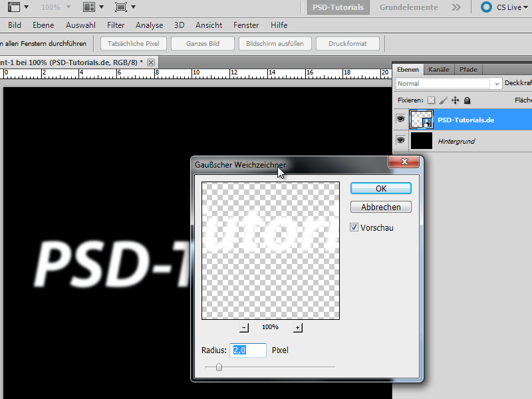The width and height of the screenshot is (532, 399).
Task: Open the CS Live dropdown
Action: point(512,7)
